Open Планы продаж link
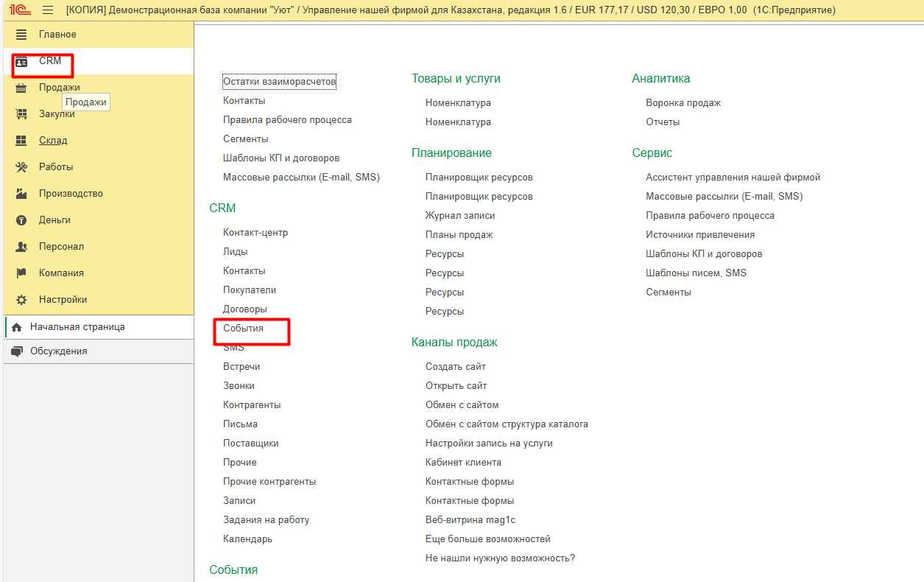Screen dimensions: 924x582 459,235
